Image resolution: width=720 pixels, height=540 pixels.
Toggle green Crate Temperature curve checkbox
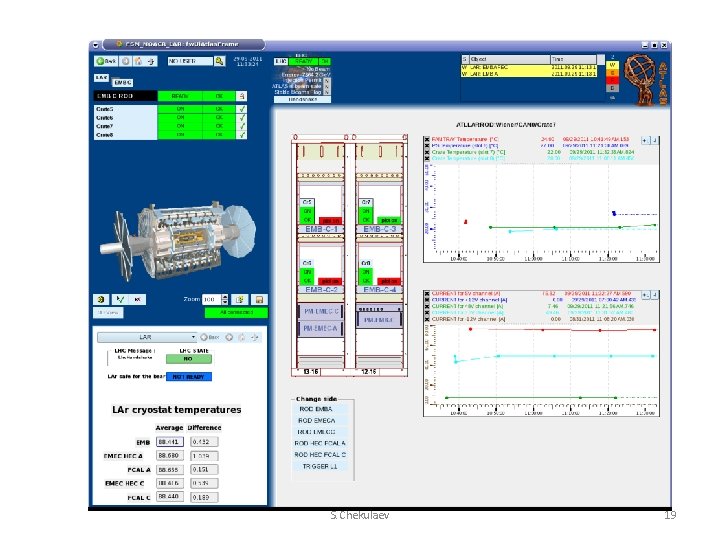coord(427,152)
